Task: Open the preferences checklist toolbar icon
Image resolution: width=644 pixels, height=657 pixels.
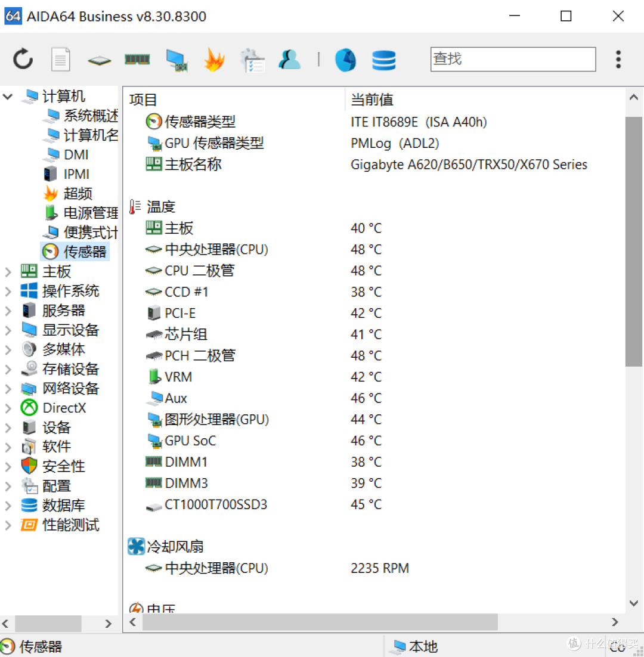Action: (252, 60)
